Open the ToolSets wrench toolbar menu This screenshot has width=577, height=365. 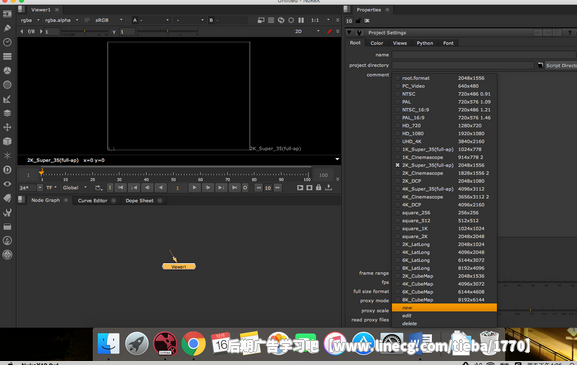pos(7,212)
